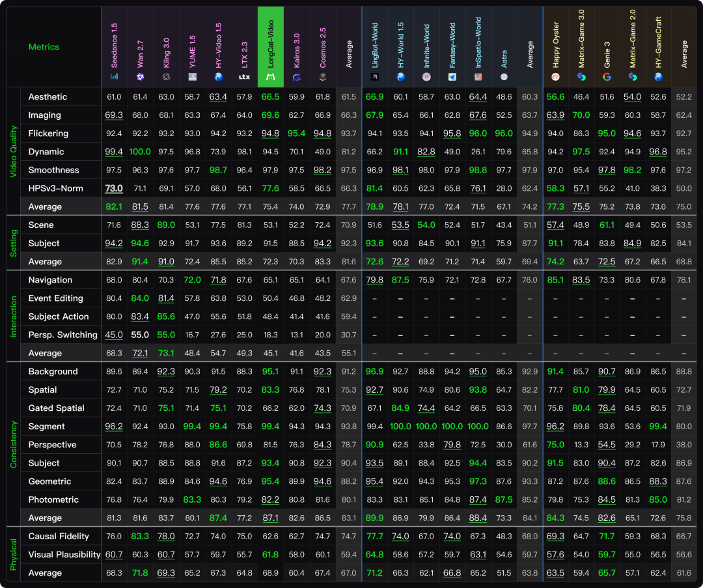703x588 pixels.
Task: Click the "Gated Spatial" row label
Action: coord(57,408)
